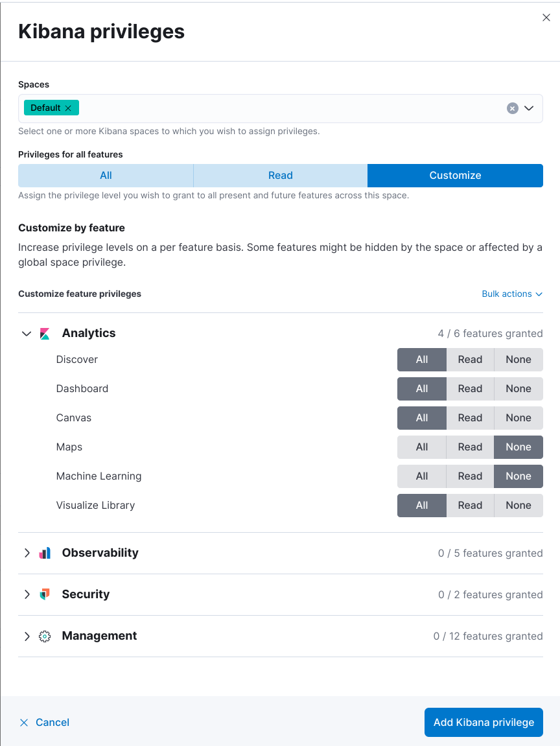560x746 pixels.
Task: Clear all selected spaces
Action: pos(513,108)
